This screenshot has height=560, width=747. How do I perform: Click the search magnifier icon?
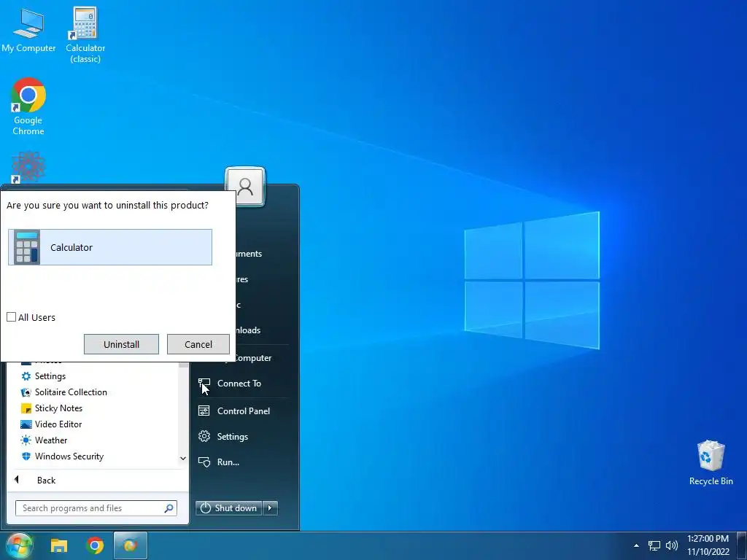[169, 508]
